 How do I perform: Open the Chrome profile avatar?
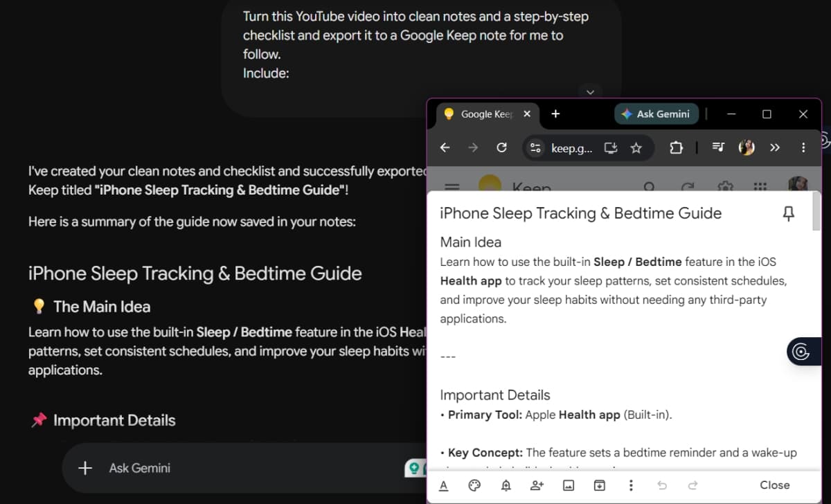click(747, 147)
